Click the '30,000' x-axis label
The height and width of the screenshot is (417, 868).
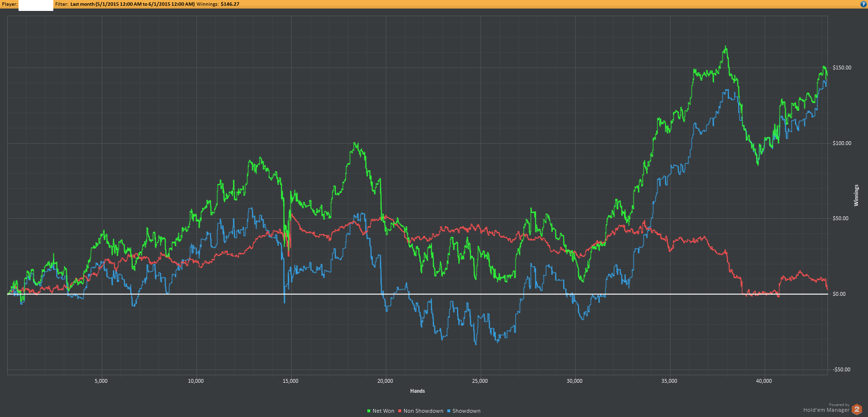tap(575, 381)
